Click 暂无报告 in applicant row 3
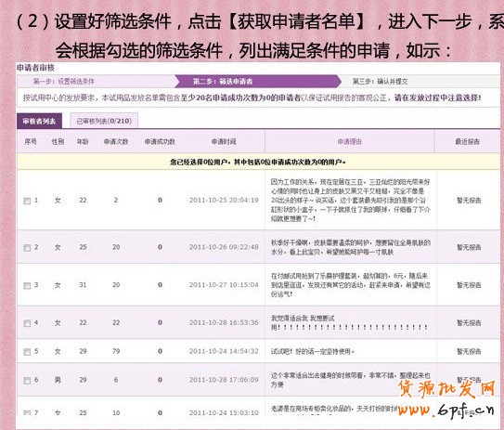This screenshot has width=504, height=430. pos(469,285)
